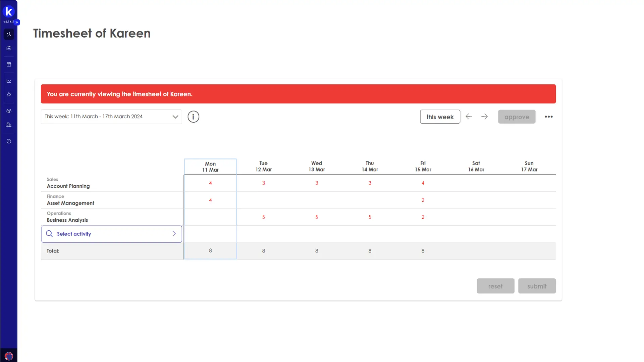This screenshot has width=644, height=362.
Task: Edit Account Planning hours for Wednesday
Action: [317, 183]
